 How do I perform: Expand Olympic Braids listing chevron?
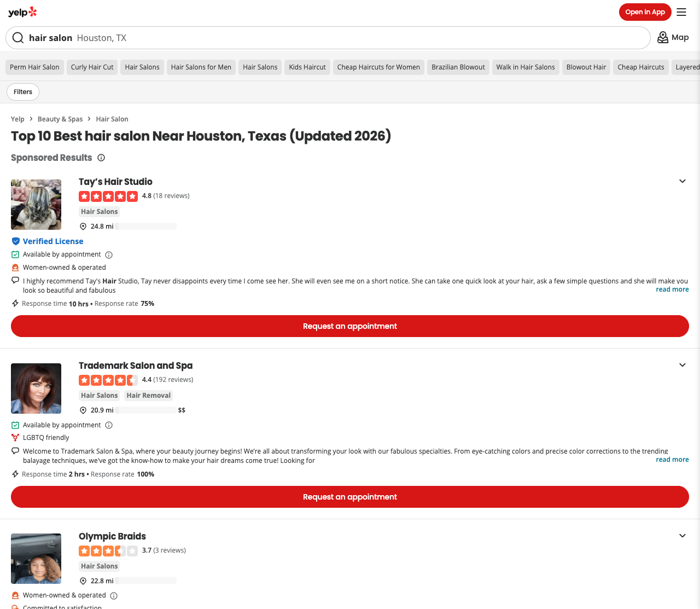(682, 536)
